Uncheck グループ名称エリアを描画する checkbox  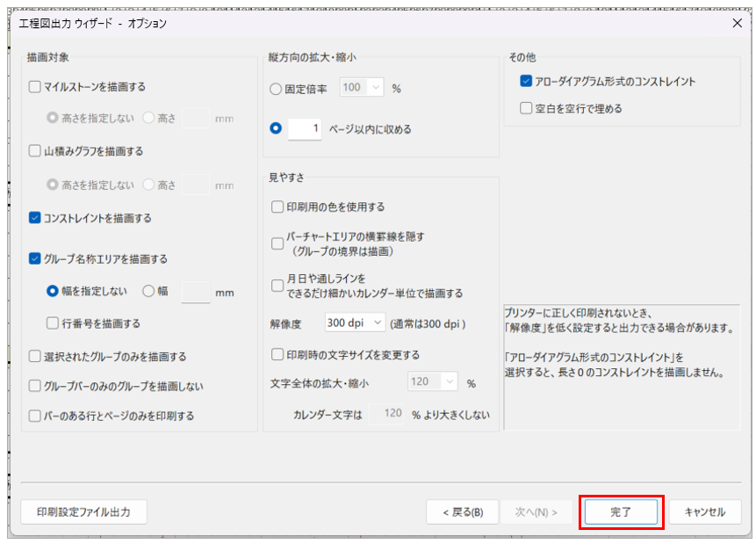click(x=35, y=259)
